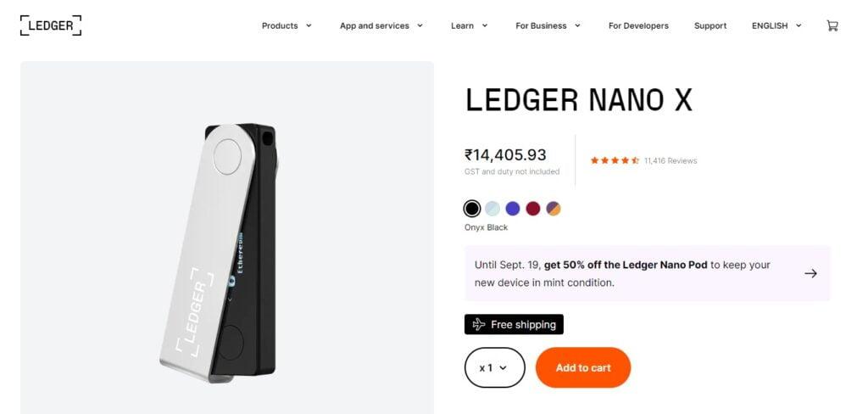Expand the Products dropdown menu
This screenshot has height=414, width=868.
[287, 25]
